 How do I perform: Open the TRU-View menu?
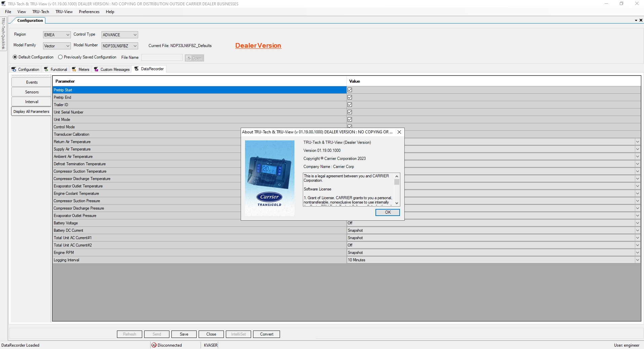tap(64, 11)
